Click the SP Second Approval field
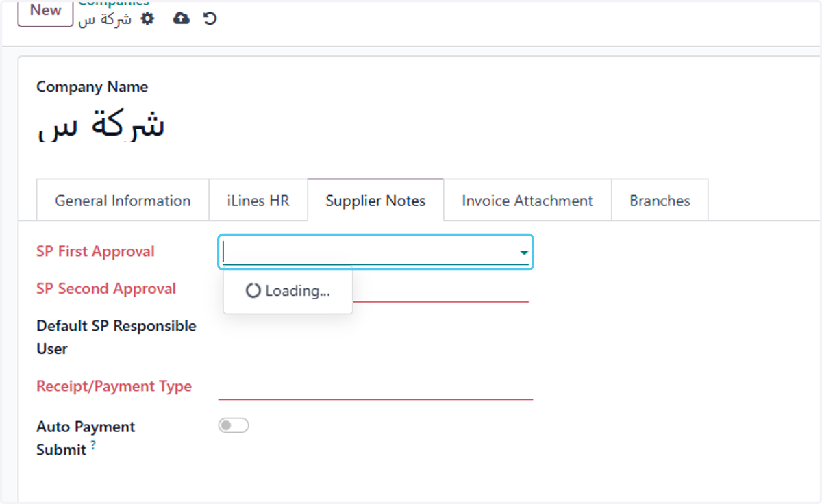 (375, 290)
